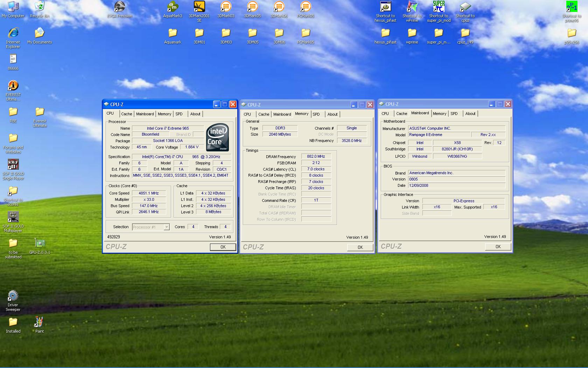This screenshot has height=368, width=588.
Task: Click Core Voltage value 1.664 V
Action: [x=192, y=147]
